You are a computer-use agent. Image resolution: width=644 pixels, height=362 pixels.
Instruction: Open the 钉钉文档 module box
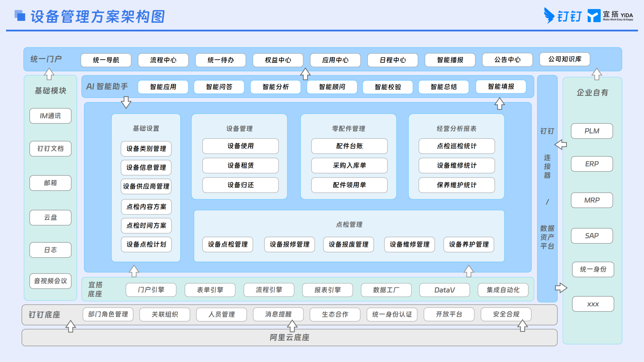[x=50, y=149]
